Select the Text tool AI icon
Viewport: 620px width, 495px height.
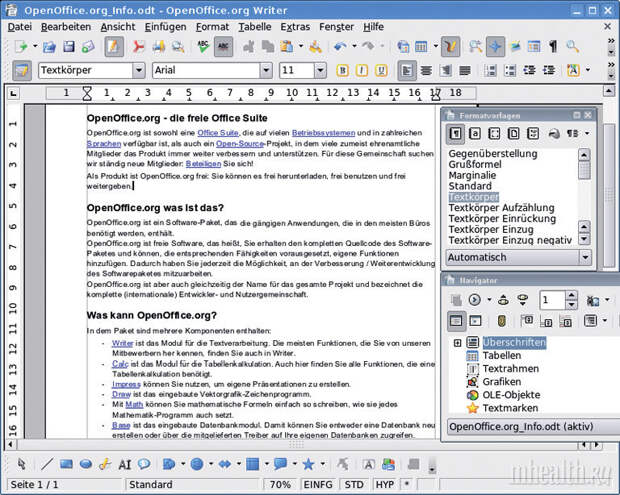point(125,465)
